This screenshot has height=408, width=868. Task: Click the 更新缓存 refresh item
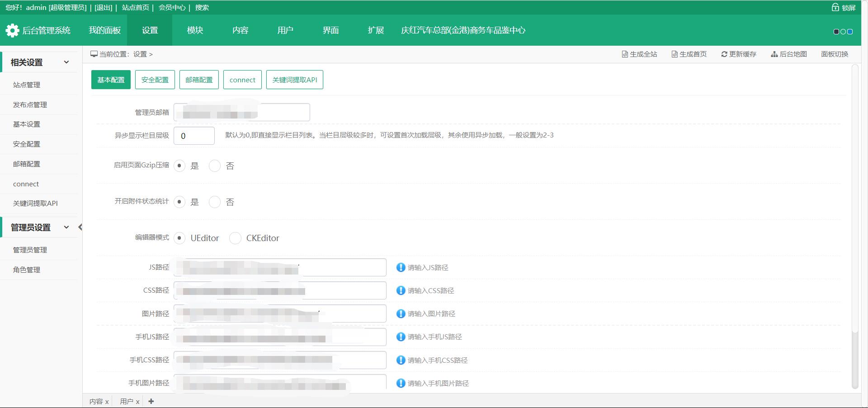[x=739, y=54]
